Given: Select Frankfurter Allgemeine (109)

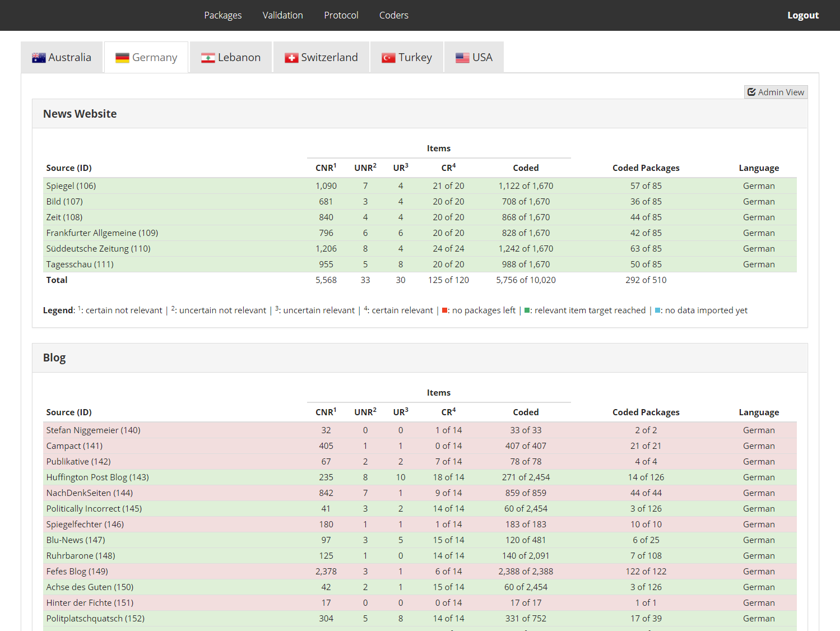Looking at the screenshot, I should 420,233.
